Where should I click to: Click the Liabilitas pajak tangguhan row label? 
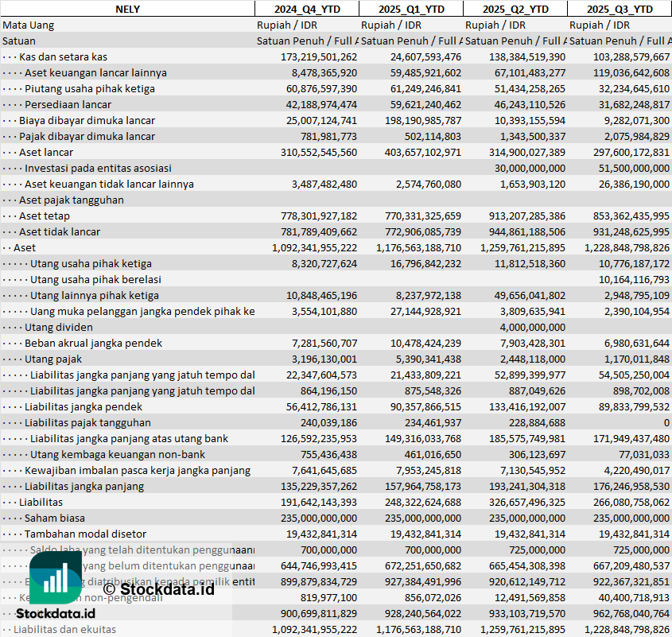[87, 422]
